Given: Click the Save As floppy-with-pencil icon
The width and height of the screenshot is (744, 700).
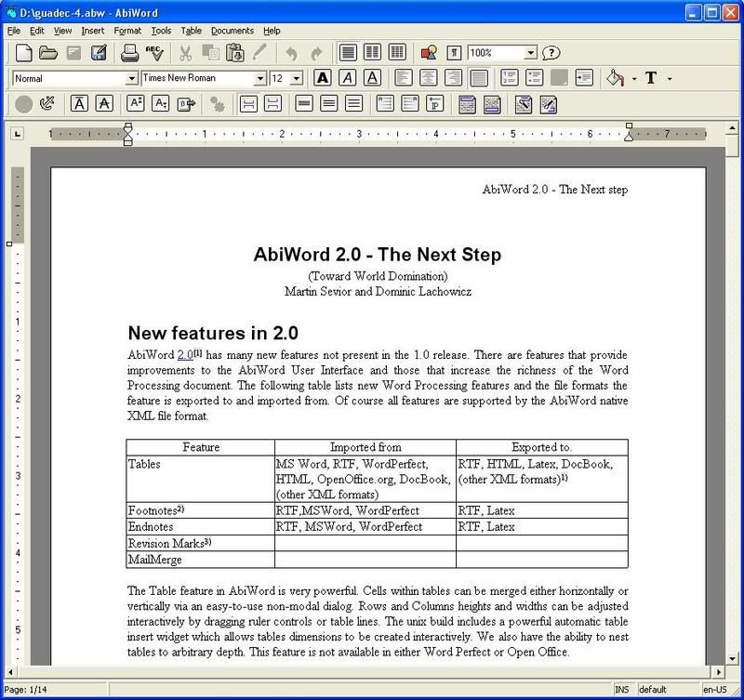Looking at the screenshot, I should coord(99,53).
